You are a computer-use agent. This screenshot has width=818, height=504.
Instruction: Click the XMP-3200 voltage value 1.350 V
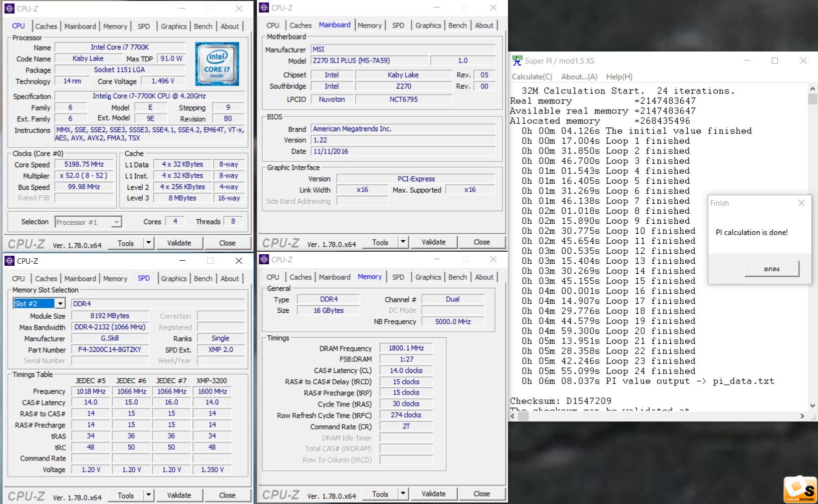coord(212,469)
